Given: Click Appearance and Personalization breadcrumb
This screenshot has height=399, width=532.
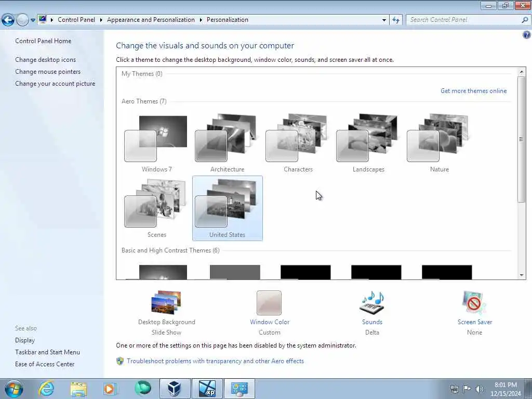Looking at the screenshot, I should click(151, 20).
